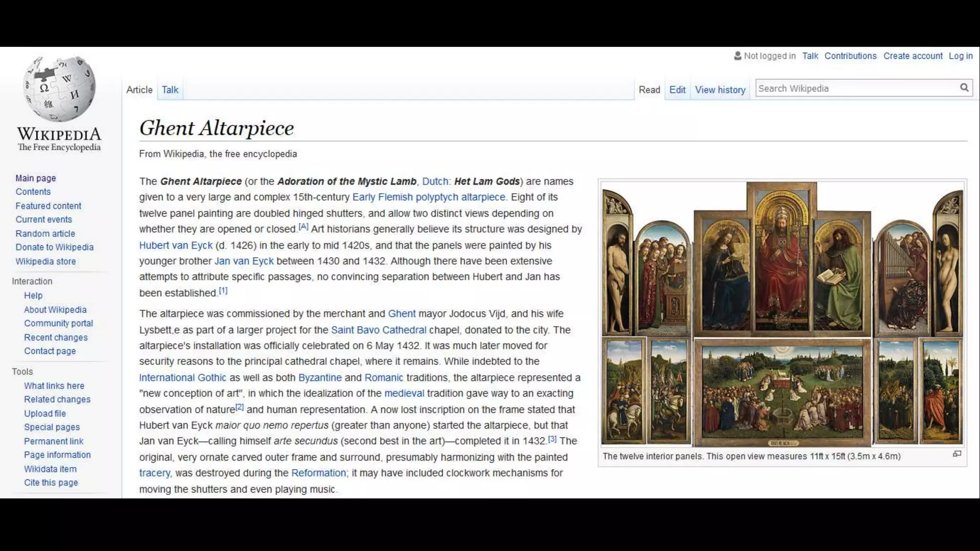The image size is (980, 551).
Task: Click the enlarge image icon under the altarpiece
Action: point(957,454)
